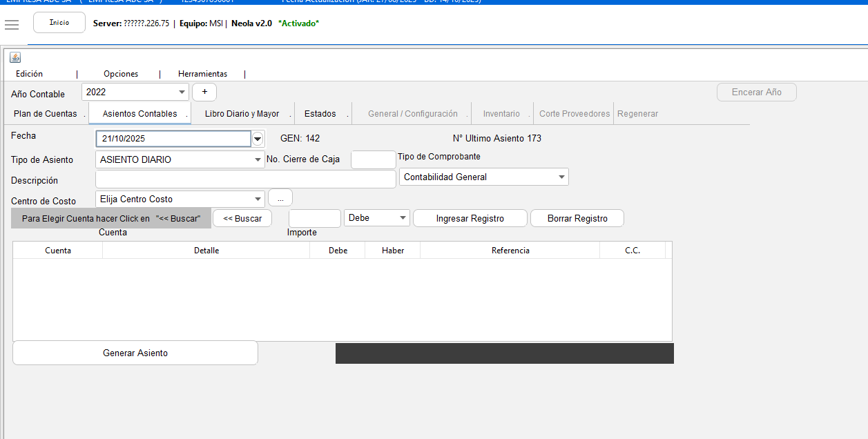Click the Ingresar Registro button
The height and width of the screenshot is (439, 868).
point(470,218)
